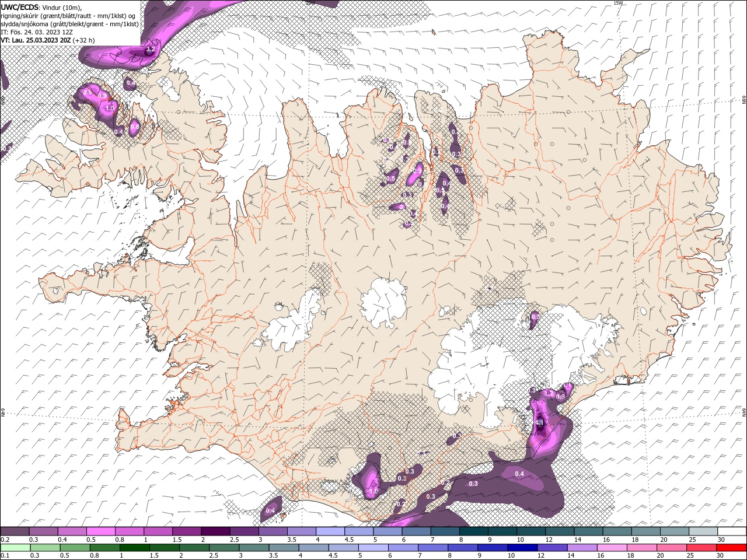747x560 pixels.
Task: Select the lower legend swatch between 7 and 8
Action: tap(432, 548)
